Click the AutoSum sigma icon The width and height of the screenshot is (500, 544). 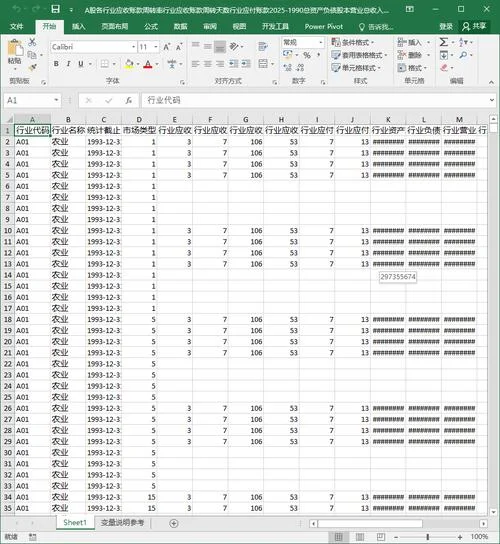tap(443, 42)
